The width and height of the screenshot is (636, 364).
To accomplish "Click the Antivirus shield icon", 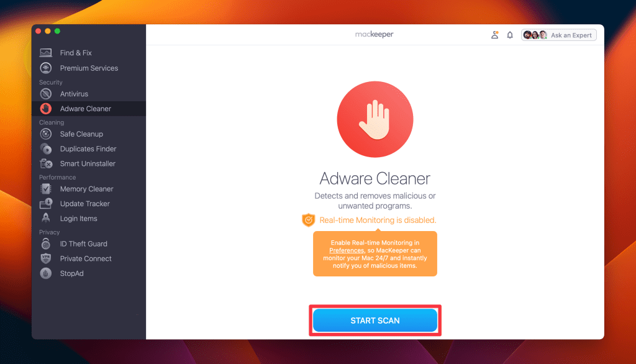I will (46, 94).
